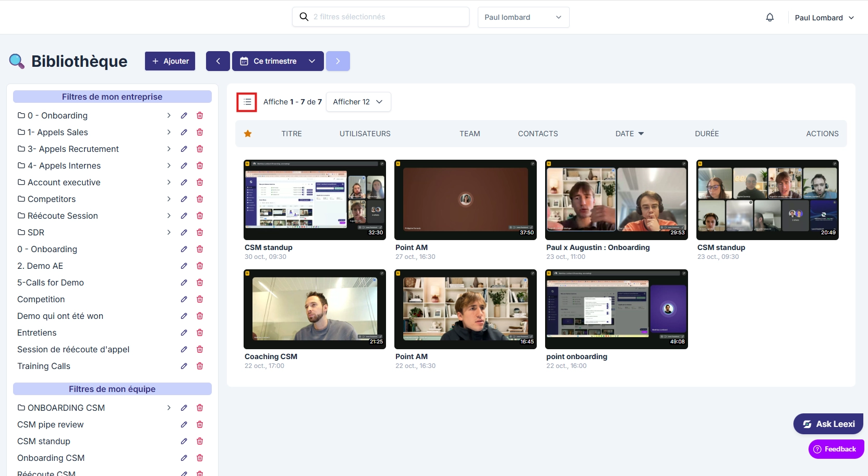Open the Coaching CSM recording thumbnail
This screenshot has width=868, height=476.
coord(315,309)
